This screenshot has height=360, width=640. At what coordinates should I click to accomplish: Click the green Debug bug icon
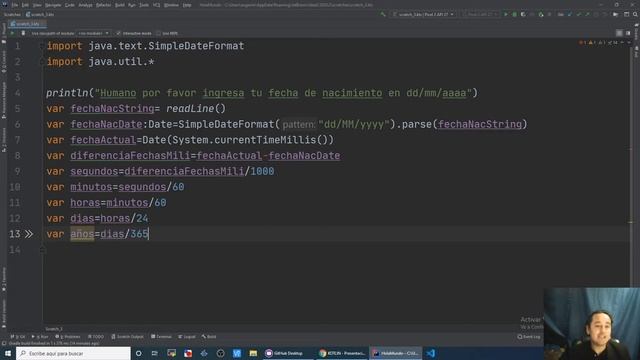point(514,14)
